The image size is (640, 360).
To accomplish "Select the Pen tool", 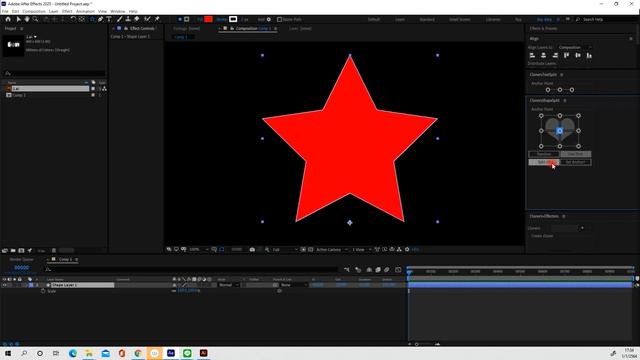I will [100, 19].
